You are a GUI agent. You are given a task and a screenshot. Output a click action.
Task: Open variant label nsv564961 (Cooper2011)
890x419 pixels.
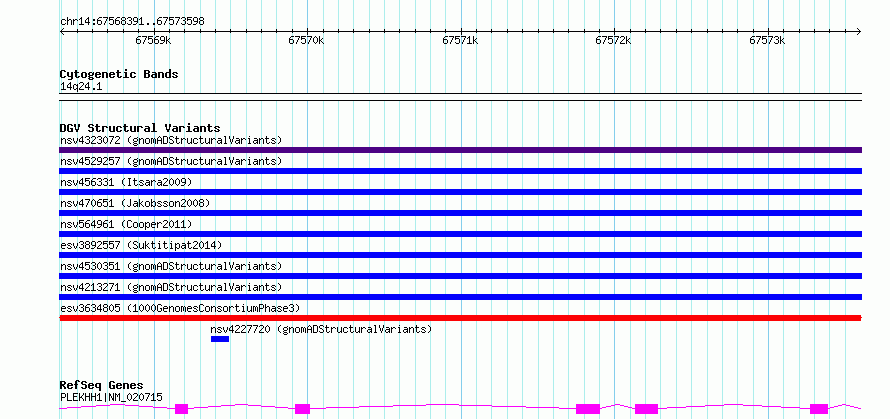(x=126, y=224)
